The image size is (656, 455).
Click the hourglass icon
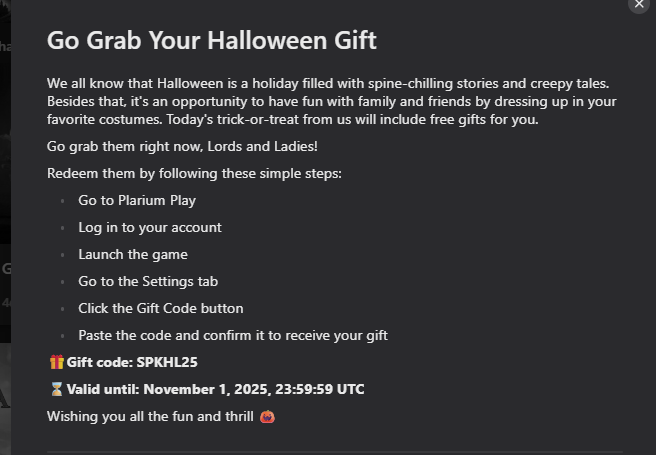coord(56,389)
